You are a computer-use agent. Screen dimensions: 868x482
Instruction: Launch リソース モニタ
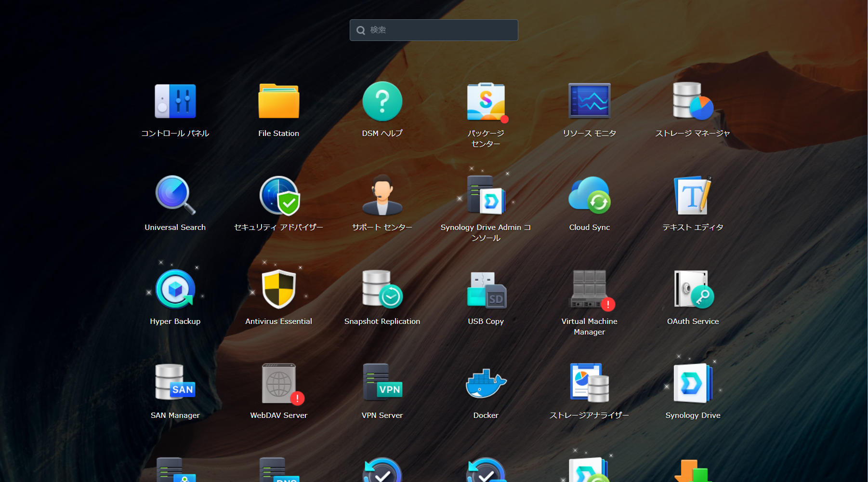[x=590, y=101]
